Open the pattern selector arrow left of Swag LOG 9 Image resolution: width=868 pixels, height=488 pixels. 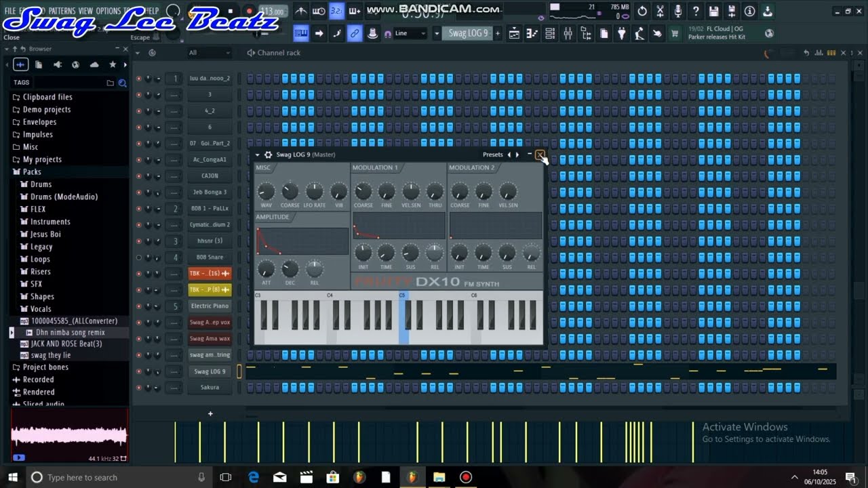pos(437,33)
